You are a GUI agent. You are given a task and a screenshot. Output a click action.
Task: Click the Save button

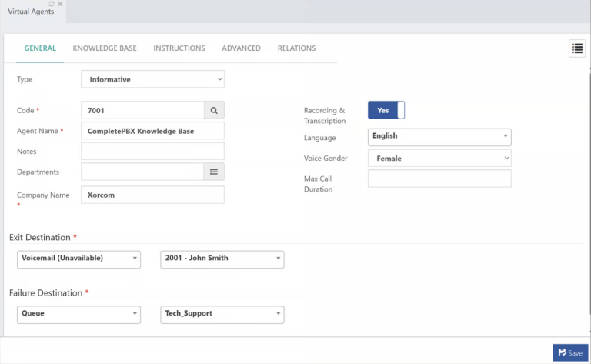click(569, 352)
